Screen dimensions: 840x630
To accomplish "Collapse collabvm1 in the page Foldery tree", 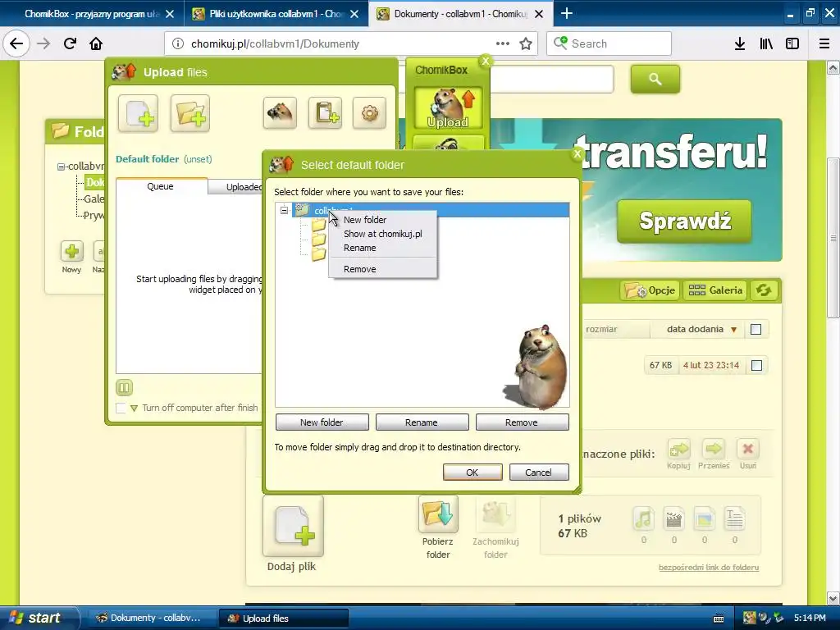I will (x=61, y=167).
